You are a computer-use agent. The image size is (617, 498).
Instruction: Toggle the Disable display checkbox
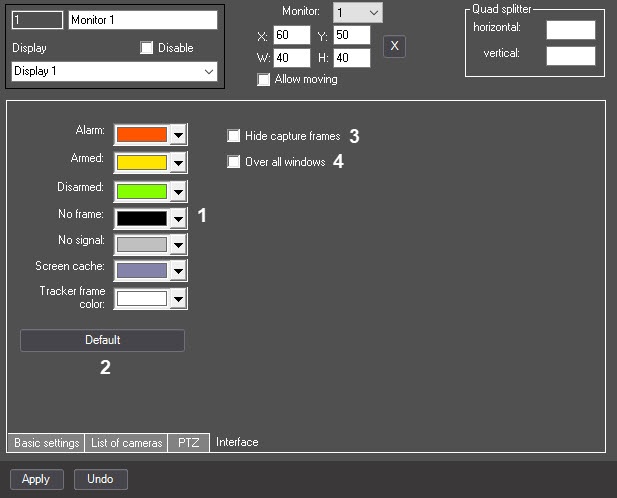click(146, 48)
